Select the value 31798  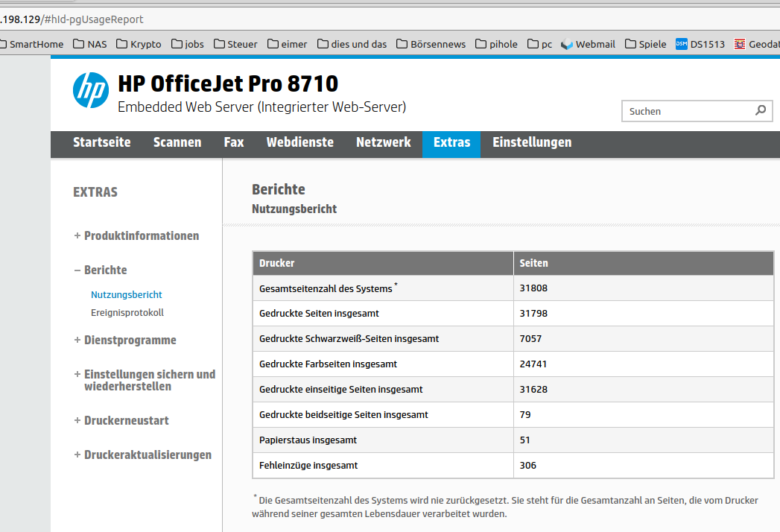tap(533, 314)
